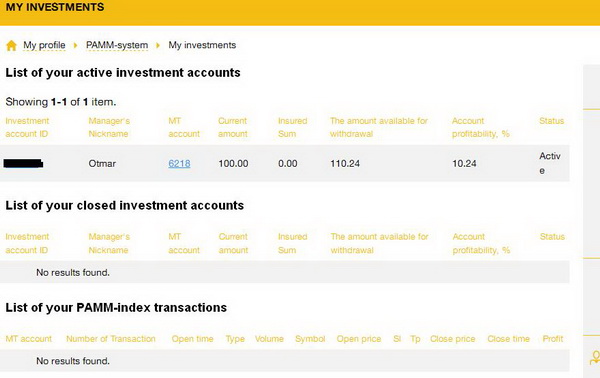This screenshot has height=378, width=600.
Task: Sort closed accounts by MT account
Action: [184, 243]
